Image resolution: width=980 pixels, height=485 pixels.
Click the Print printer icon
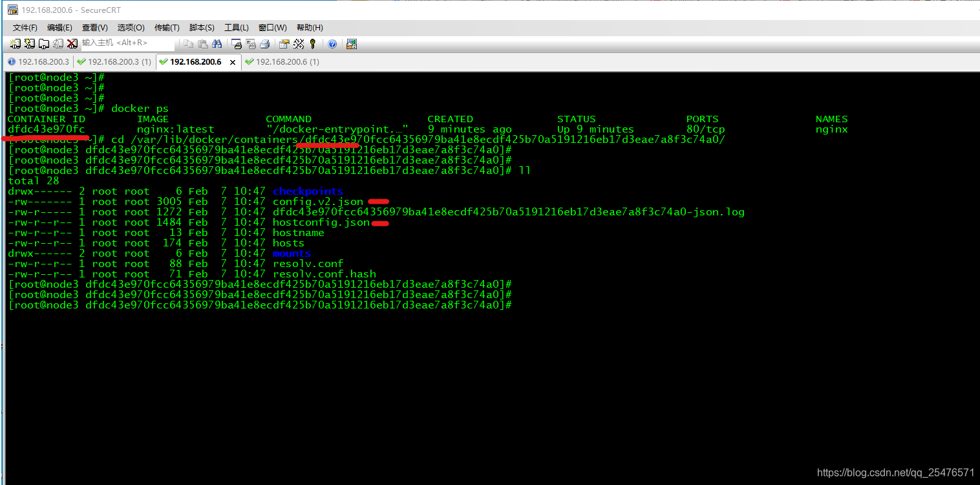pos(265,43)
